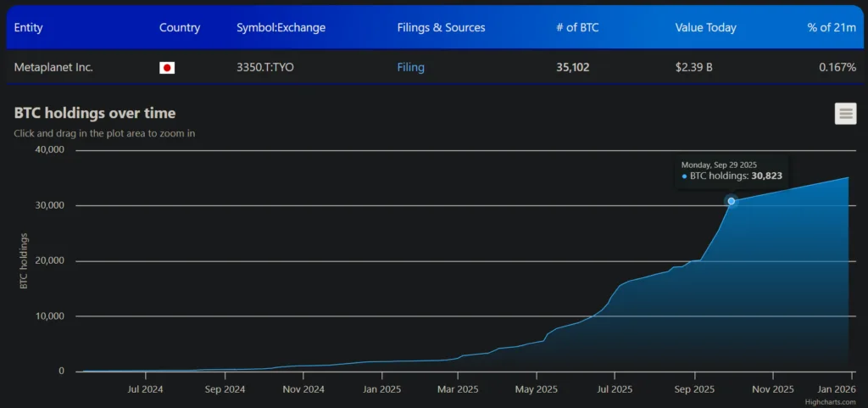
Task: Click the Jul 2025 x-axis label
Action: coord(615,389)
